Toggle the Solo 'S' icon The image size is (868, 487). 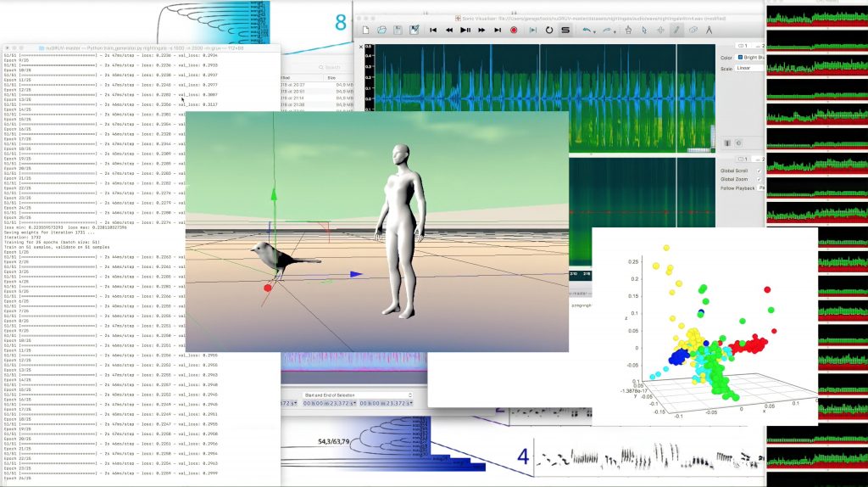(x=565, y=30)
